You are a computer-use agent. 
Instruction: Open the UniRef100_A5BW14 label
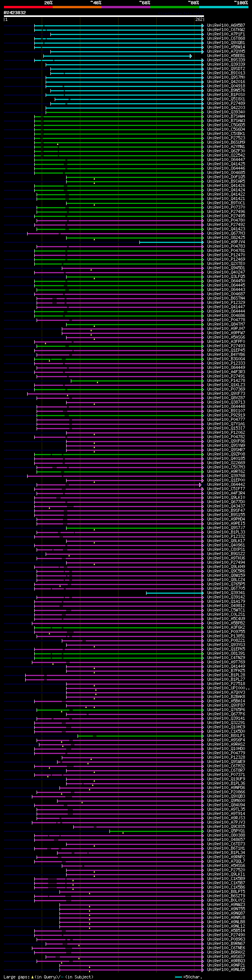pos(226,47)
